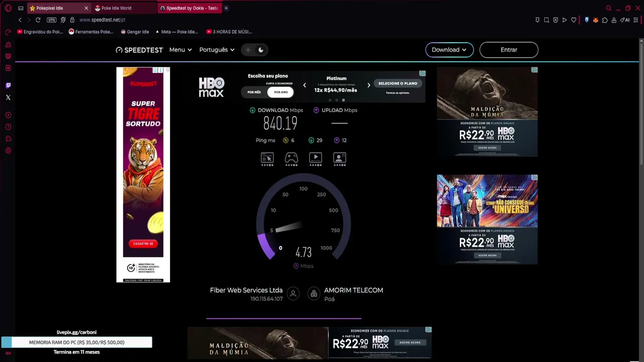Viewport: 644px width, 362px height.
Task: Open the profile account icon in toolbar
Action: (x=614, y=20)
